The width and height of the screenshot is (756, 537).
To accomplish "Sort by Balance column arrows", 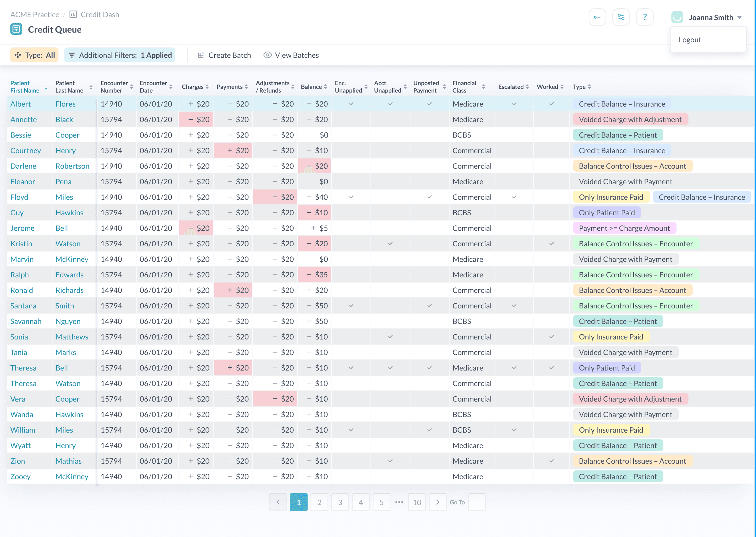I will [x=325, y=87].
